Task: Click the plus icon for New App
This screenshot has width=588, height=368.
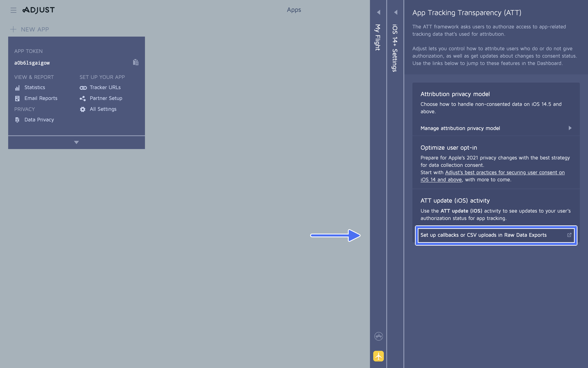Action: click(13, 29)
